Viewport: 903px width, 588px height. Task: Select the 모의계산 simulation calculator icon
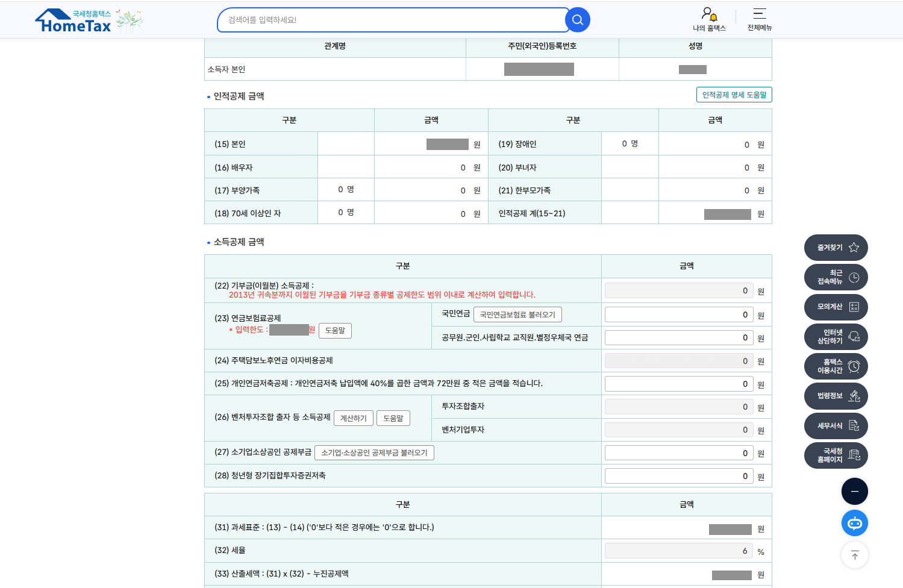click(x=835, y=307)
